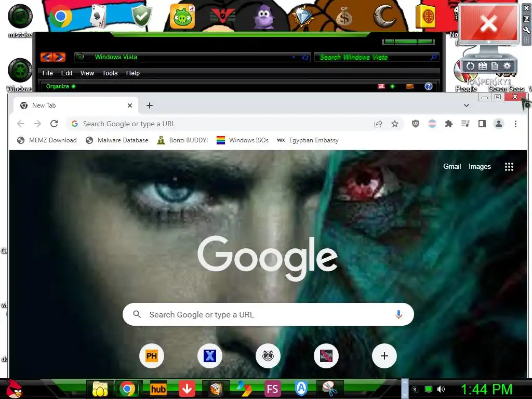Image resolution: width=532 pixels, height=399 pixels.
Task: Open Help menu in Windows Vista window
Action: click(x=132, y=73)
